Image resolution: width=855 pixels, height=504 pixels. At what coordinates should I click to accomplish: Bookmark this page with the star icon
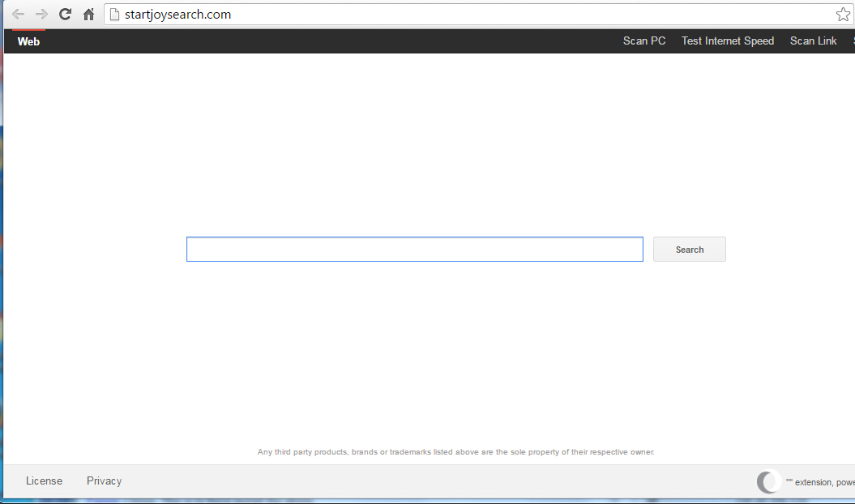843,15
